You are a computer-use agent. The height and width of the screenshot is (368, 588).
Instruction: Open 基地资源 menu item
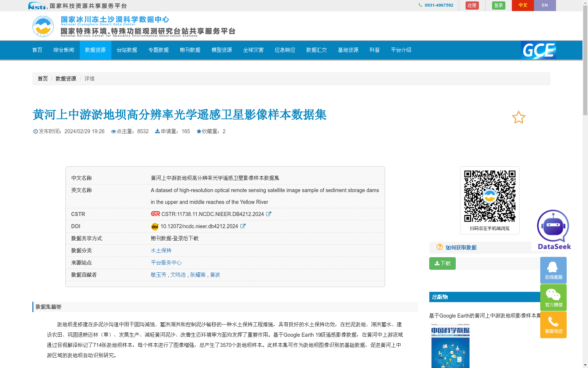coord(348,50)
